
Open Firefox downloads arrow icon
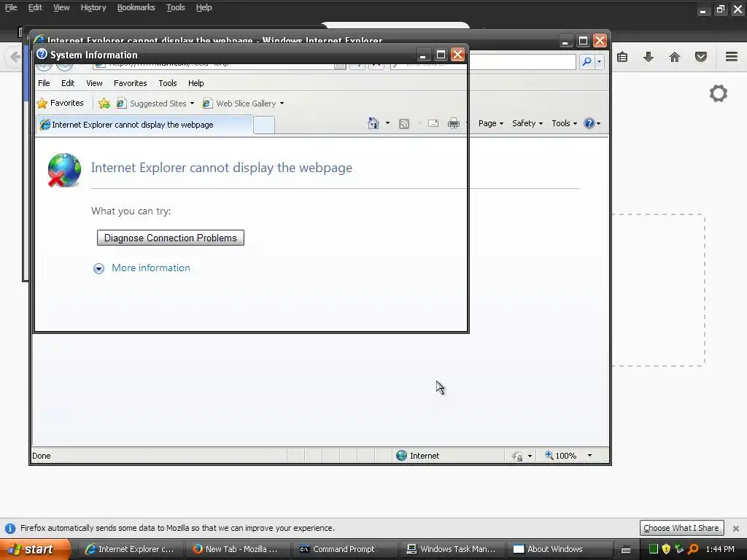[x=649, y=57]
